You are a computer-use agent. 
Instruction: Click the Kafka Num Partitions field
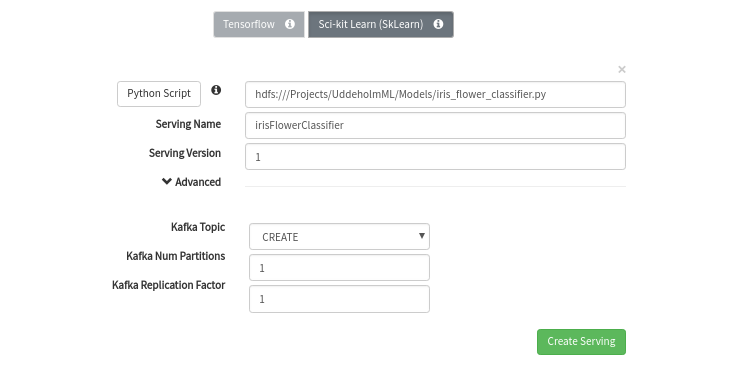pos(339,268)
